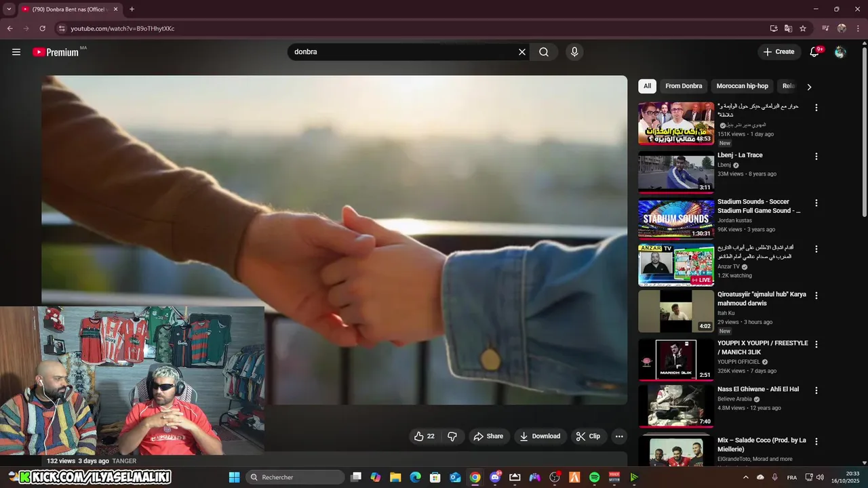Show more filter chips with arrow
Image resolution: width=868 pixels, height=488 pixels.
809,87
